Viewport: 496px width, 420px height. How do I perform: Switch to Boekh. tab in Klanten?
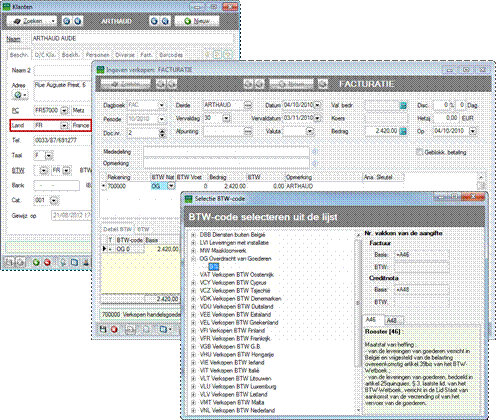tap(70, 55)
